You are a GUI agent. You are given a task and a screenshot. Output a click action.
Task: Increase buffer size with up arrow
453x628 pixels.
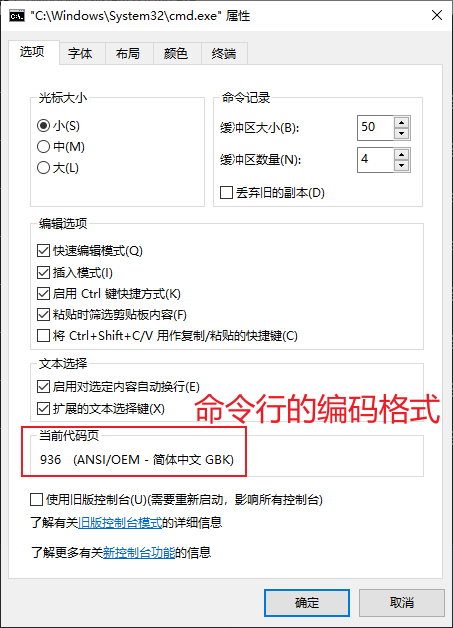[x=401, y=122]
